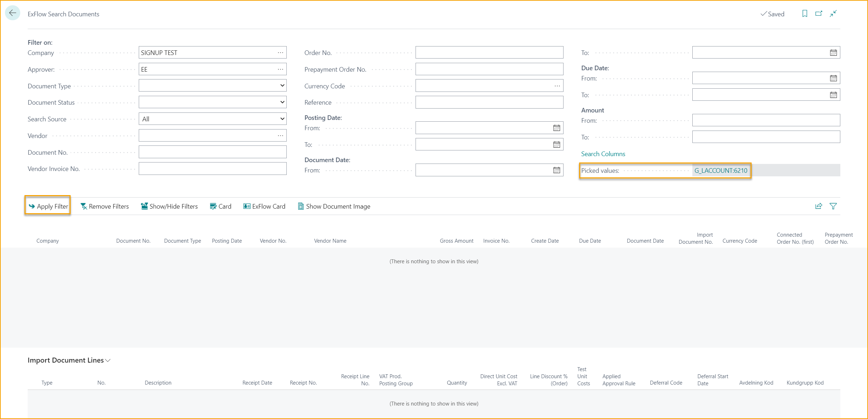The width and height of the screenshot is (868, 419).
Task: Select the Apply Filter action
Action: click(48, 206)
